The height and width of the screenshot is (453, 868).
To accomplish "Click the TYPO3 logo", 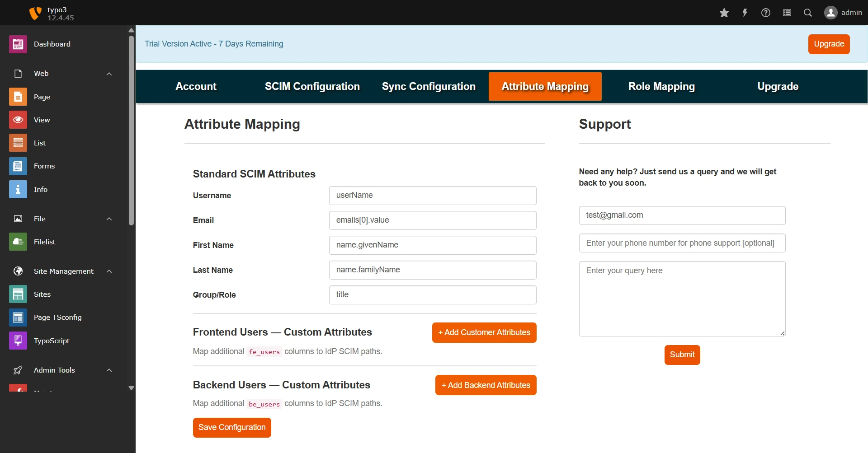I will coord(35,13).
